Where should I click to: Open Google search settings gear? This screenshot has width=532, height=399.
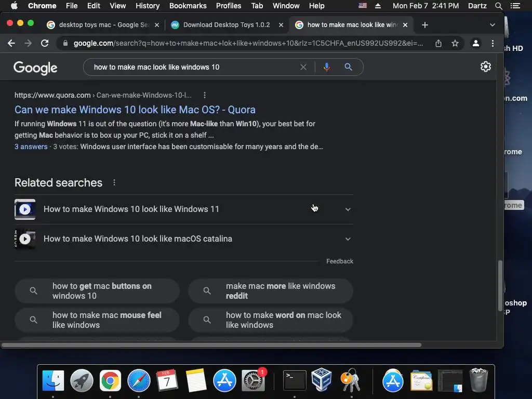click(x=486, y=66)
